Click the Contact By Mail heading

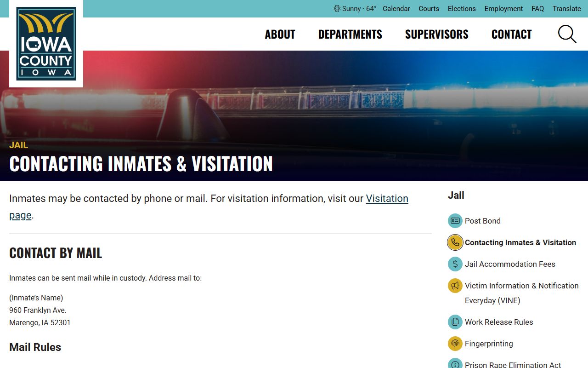click(x=56, y=253)
